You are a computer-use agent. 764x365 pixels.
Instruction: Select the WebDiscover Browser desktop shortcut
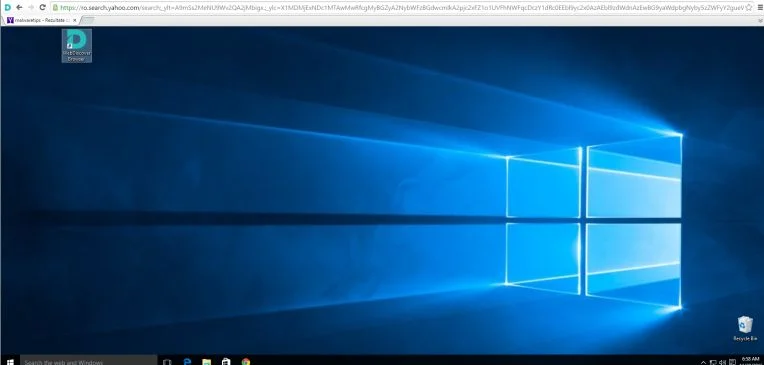point(76,46)
